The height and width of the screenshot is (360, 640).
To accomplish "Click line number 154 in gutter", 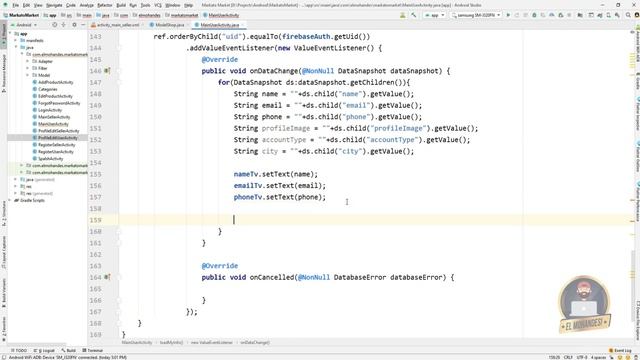I will pyautogui.click(x=96, y=163).
